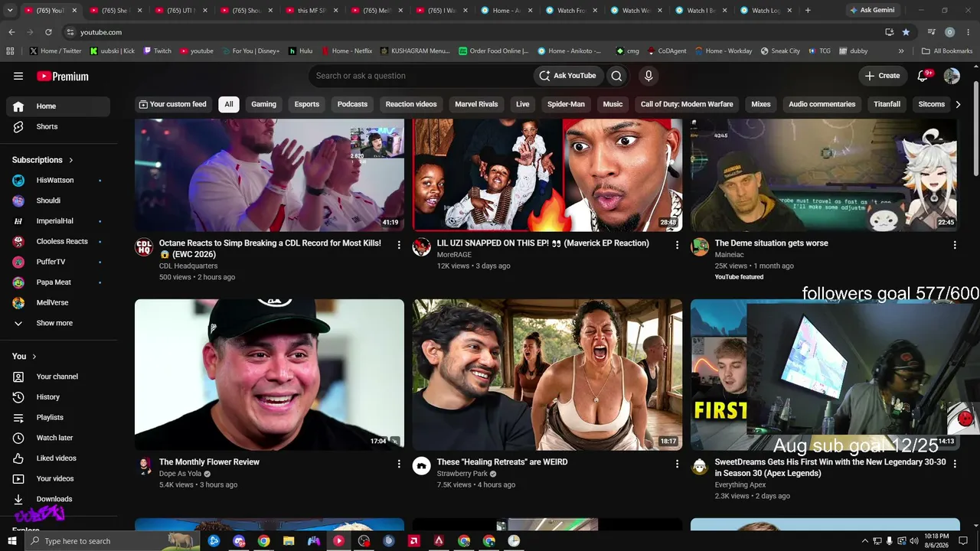Viewport: 980px width, 551px height.
Task: Filter feed by Marvel Rivals
Action: tap(476, 104)
